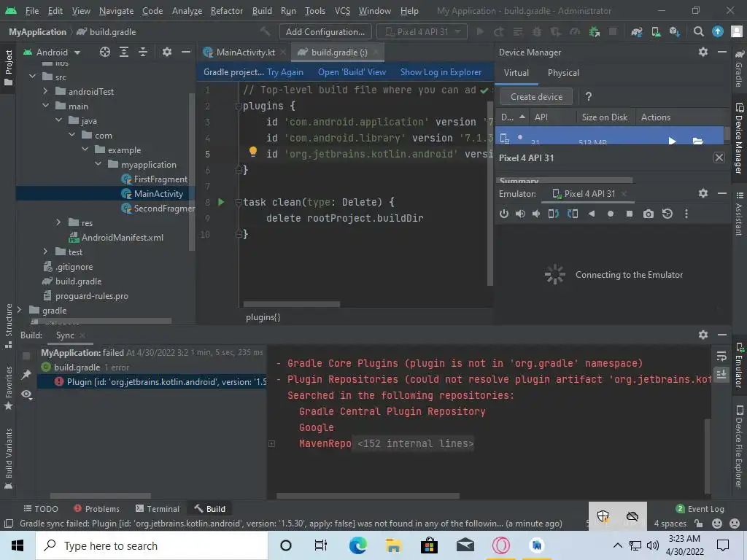Rotate emulator left icon
Image resolution: width=747 pixels, height=560 pixels.
click(553, 214)
